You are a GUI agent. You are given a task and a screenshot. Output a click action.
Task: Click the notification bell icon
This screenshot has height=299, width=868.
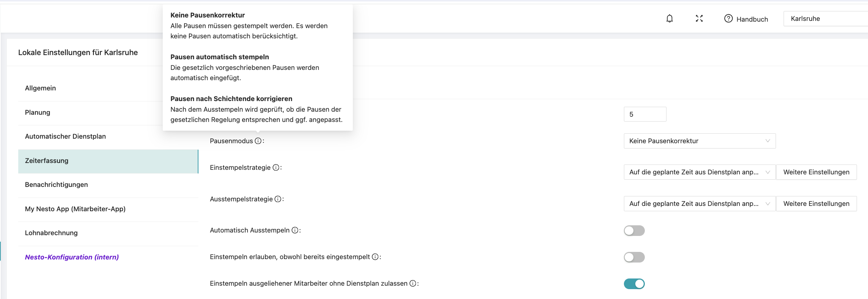670,19
